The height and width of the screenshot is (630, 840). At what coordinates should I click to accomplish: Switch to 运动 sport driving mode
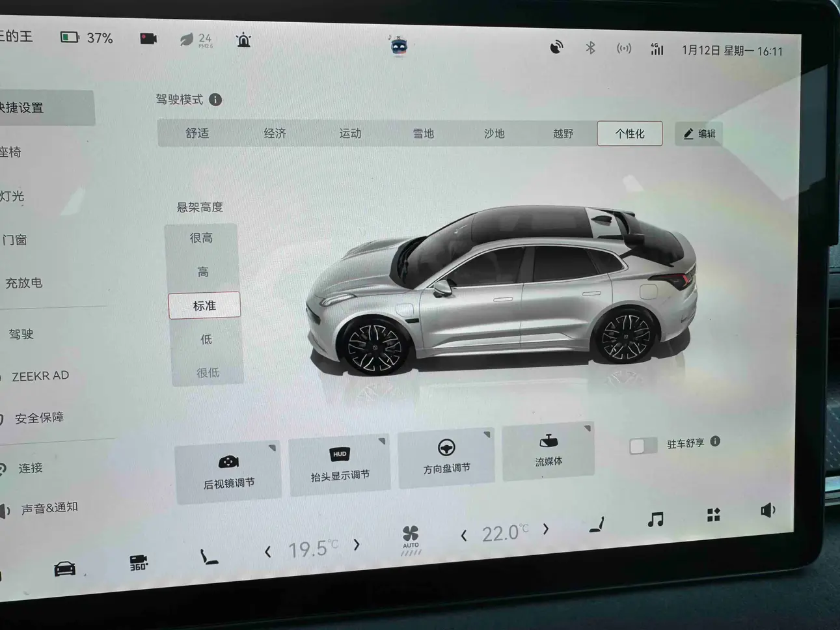(x=350, y=133)
